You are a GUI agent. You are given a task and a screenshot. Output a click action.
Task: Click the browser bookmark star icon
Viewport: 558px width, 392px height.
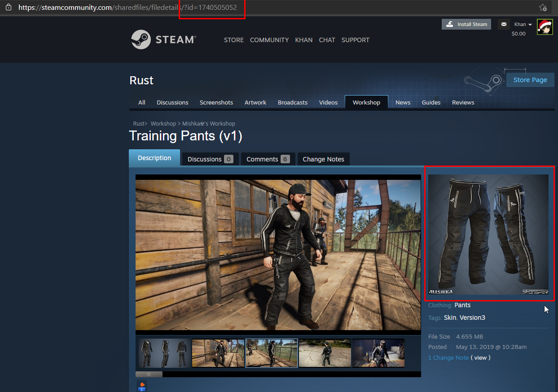pos(543,8)
